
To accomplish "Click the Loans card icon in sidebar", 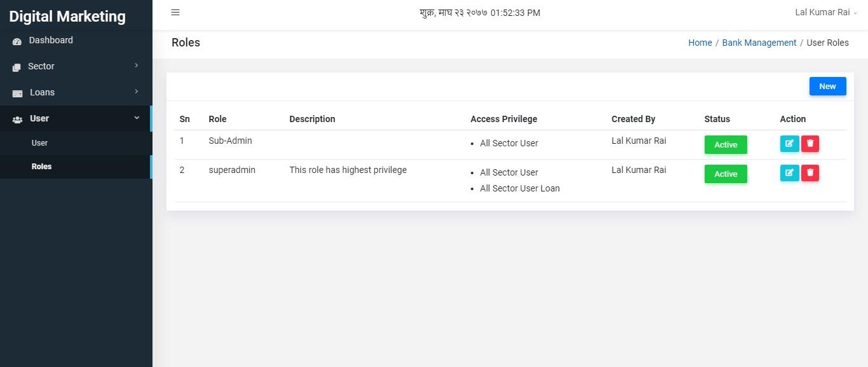I will (x=17, y=93).
